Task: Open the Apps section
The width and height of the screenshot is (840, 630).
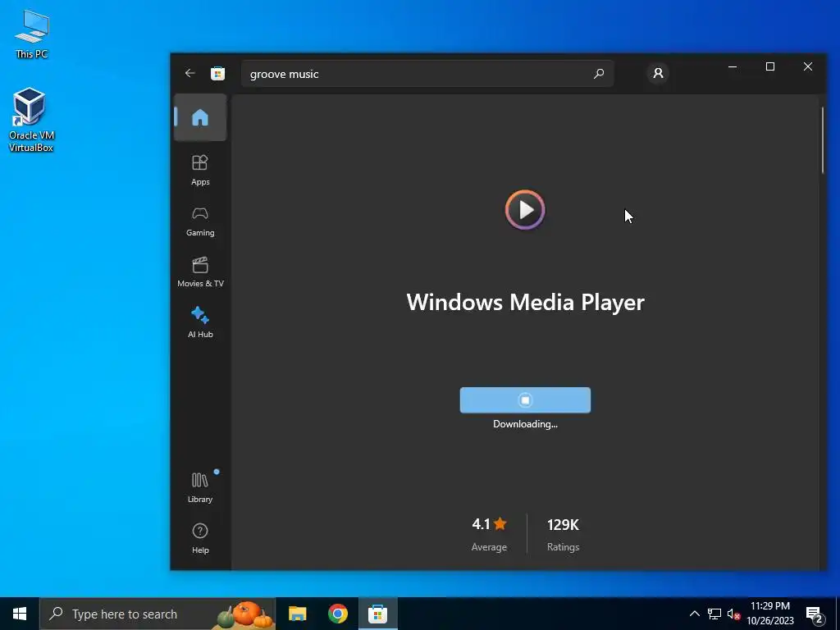Action: (200, 170)
